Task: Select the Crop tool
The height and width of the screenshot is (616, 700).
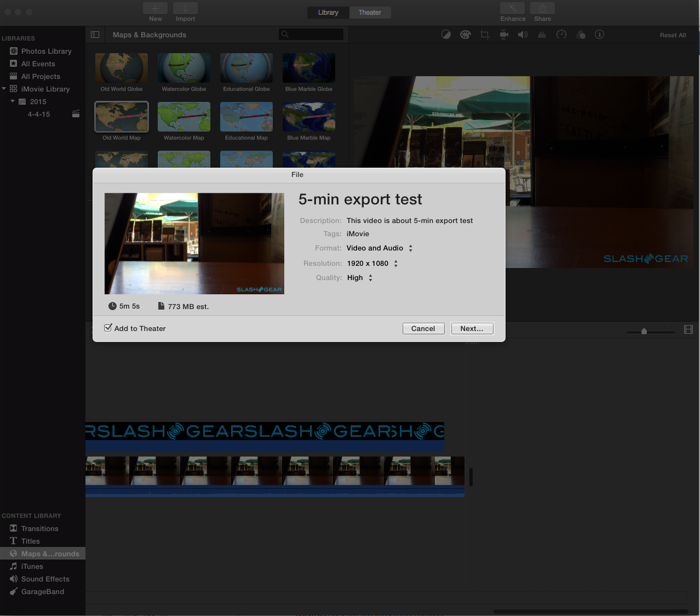Action: click(x=485, y=35)
